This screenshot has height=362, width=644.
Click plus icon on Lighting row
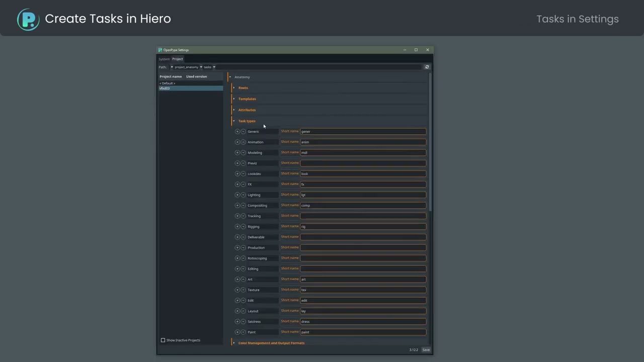(x=237, y=195)
